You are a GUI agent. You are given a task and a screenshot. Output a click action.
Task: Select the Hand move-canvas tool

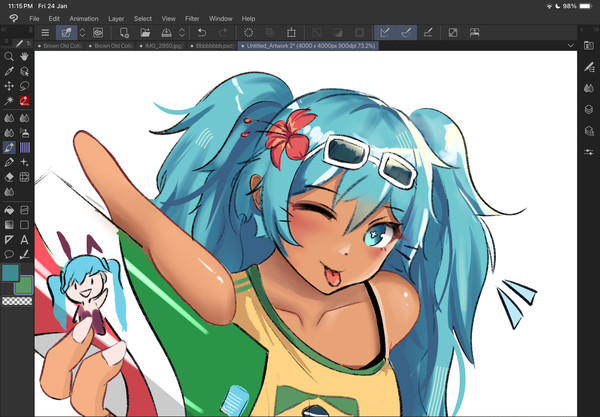24,57
